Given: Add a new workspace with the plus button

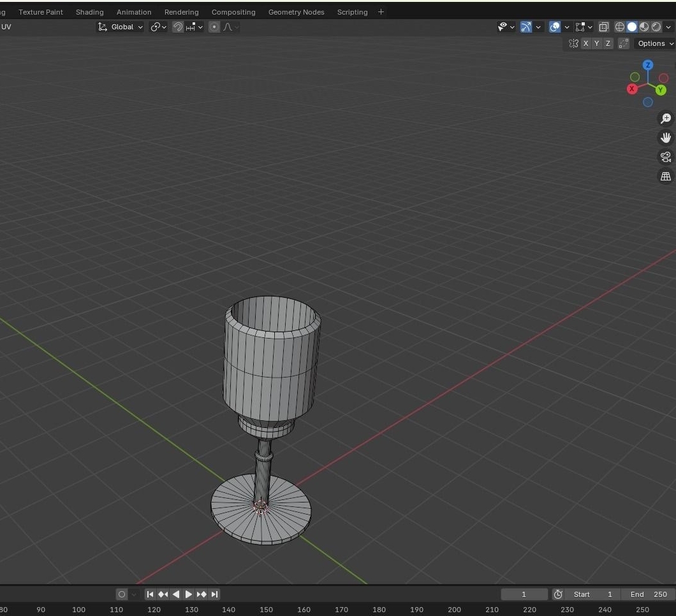Looking at the screenshot, I should (x=381, y=12).
